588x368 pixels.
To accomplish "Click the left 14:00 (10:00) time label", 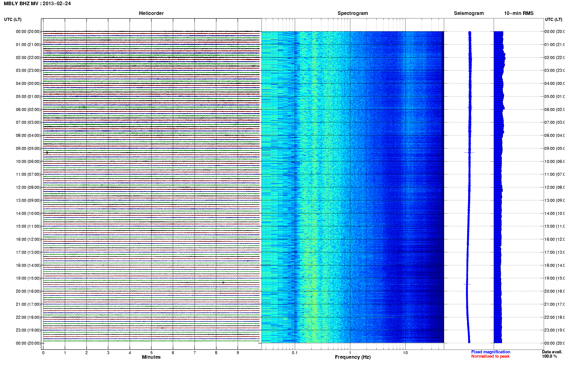I will 28,213.
